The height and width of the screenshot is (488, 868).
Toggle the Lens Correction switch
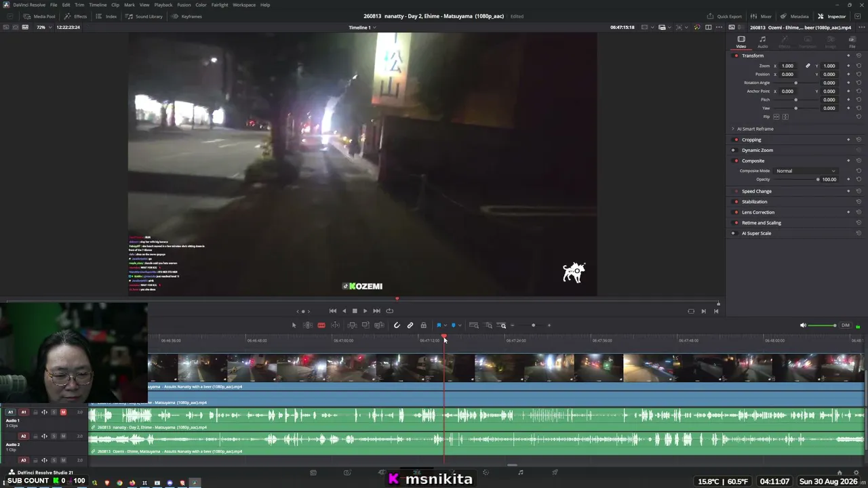736,212
